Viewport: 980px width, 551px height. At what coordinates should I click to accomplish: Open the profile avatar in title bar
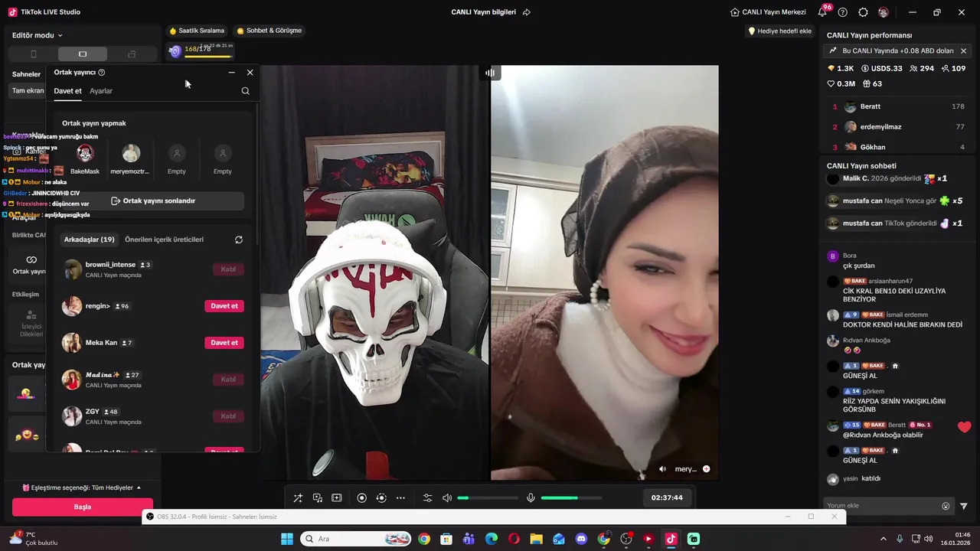884,12
